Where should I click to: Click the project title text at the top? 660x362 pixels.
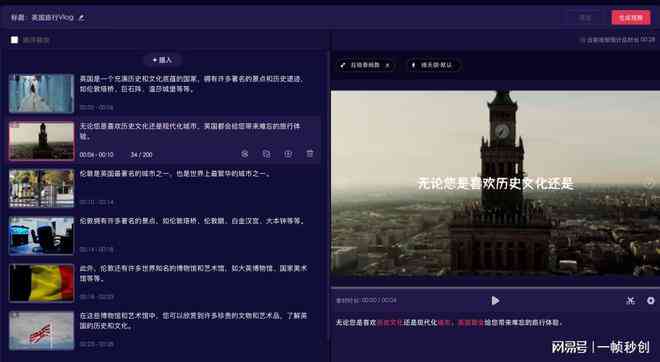pyautogui.click(x=53, y=18)
